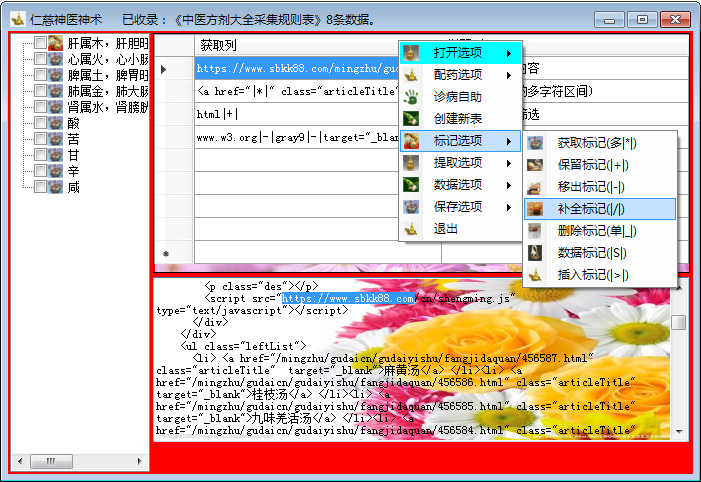
Task: Select 插入标记(|>|) in the submenu
Action: point(600,275)
